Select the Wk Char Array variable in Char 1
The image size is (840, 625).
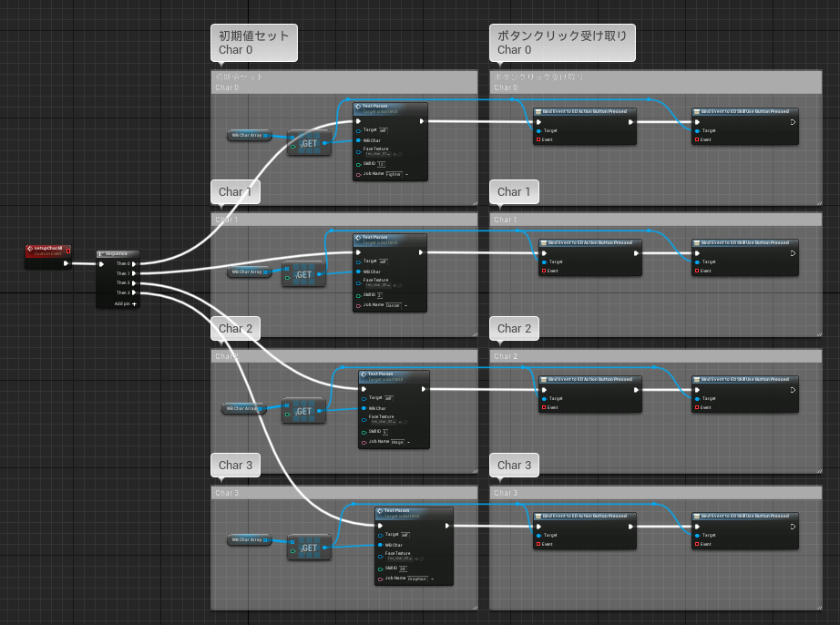coord(249,272)
